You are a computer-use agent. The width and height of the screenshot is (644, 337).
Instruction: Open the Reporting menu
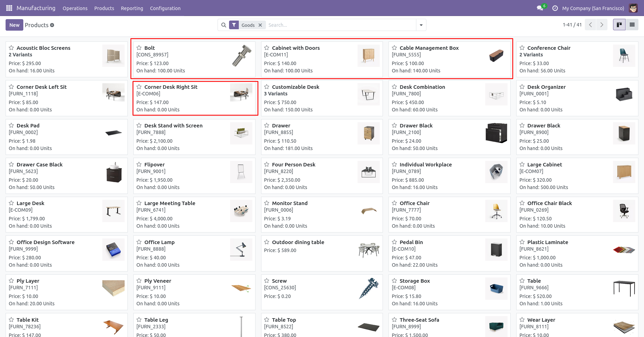click(132, 8)
